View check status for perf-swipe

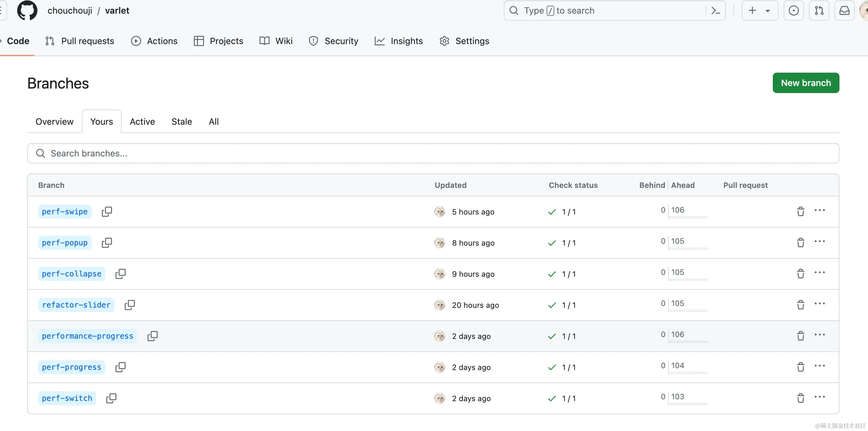point(562,212)
